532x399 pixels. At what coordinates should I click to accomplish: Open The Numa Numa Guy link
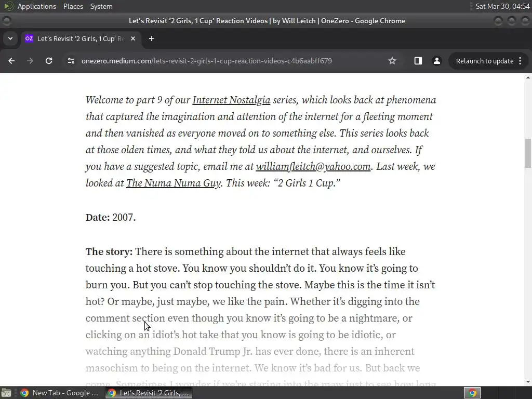point(174,183)
